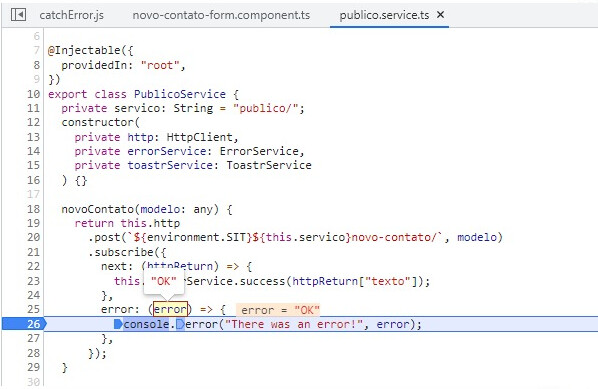Screen dimensions: 598x389
Task: Set a breakpoint on line 20
Action: pyautogui.click(x=34, y=237)
